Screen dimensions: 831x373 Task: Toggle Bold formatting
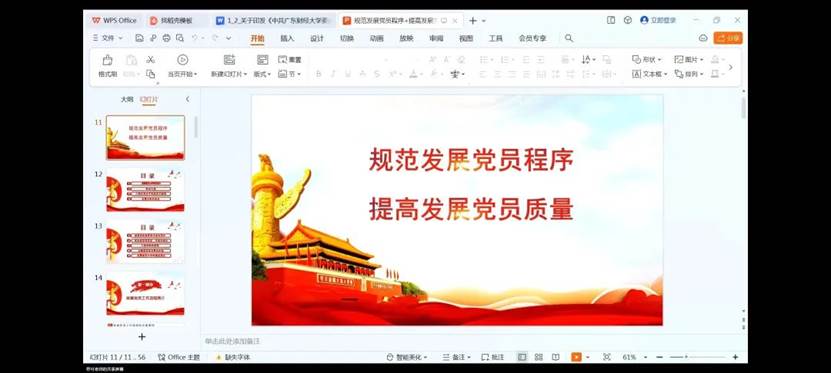(319, 74)
